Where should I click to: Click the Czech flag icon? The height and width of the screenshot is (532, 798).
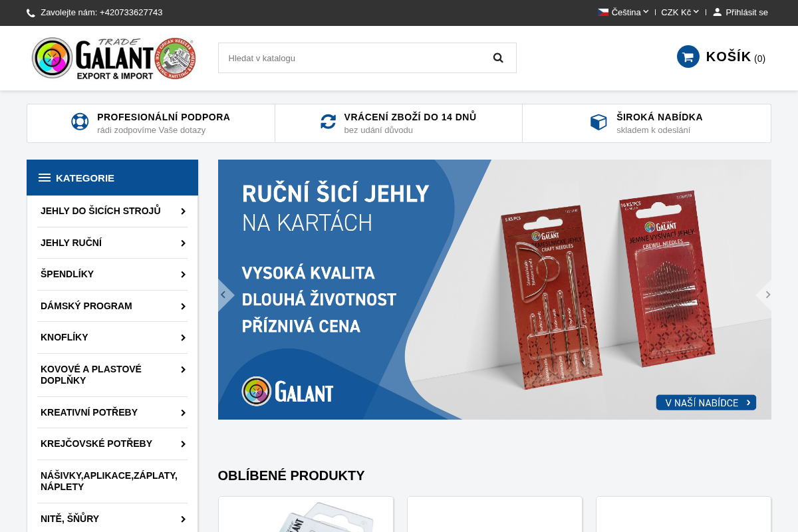(x=603, y=12)
